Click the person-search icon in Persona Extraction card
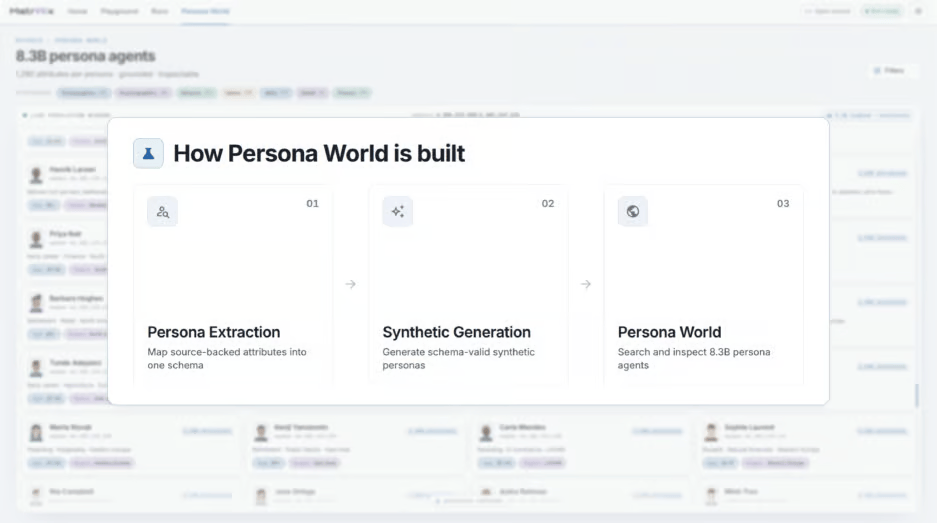Viewport: 937px width, 523px height. (163, 212)
